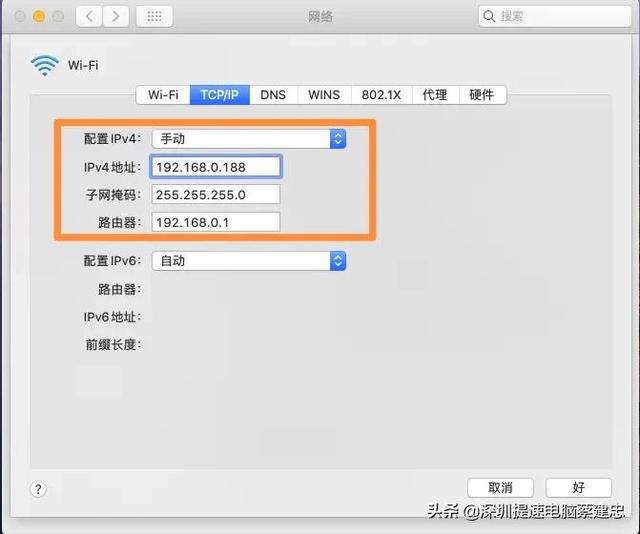Click the 子网掩码 field 255.255.255.0
Screen dimensions: 640x534
[216, 194]
